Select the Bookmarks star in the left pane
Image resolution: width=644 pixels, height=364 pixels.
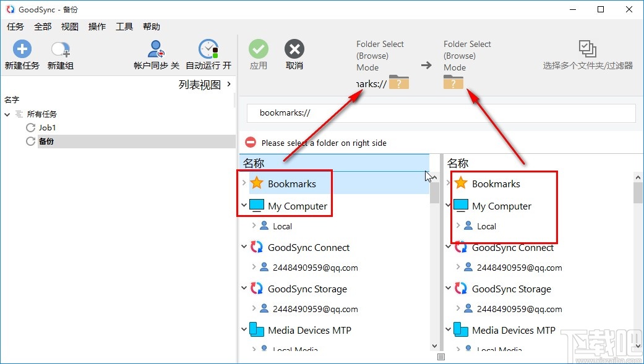click(x=257, y=182)
